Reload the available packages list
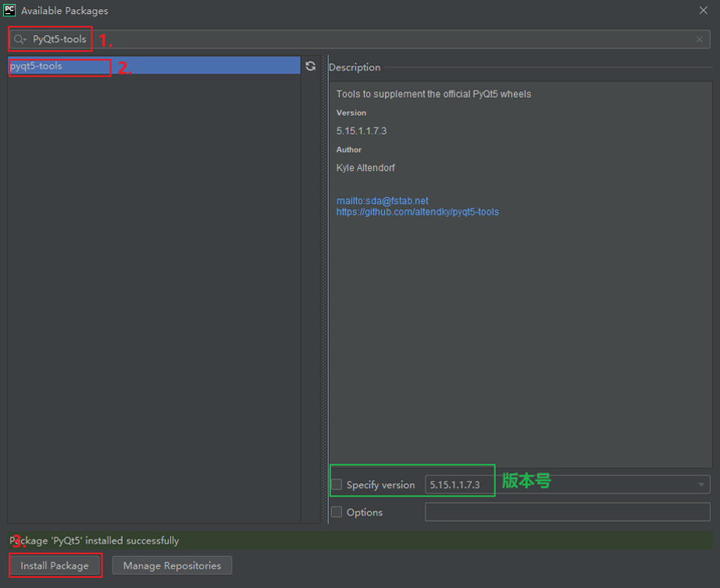 (x=311, y=66)
